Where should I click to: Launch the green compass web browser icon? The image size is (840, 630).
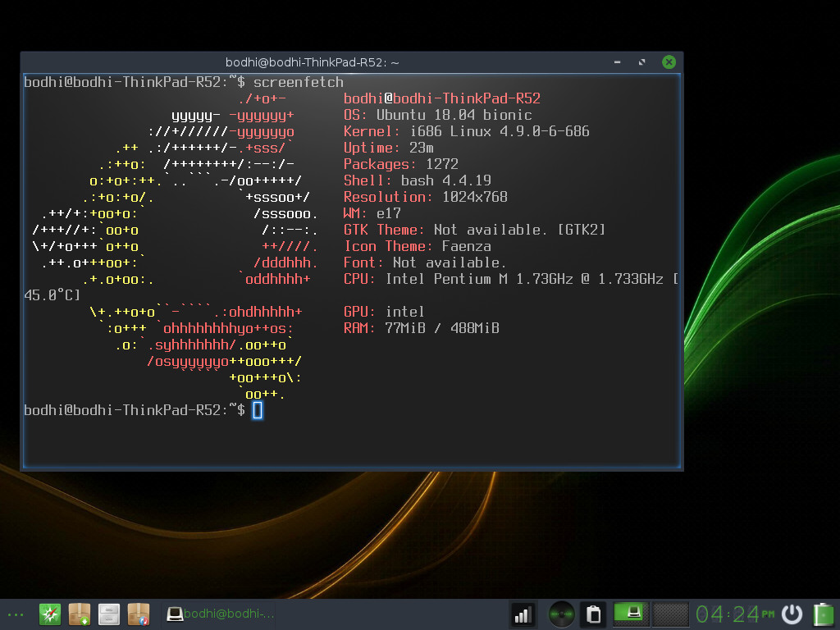pos(50,614)
